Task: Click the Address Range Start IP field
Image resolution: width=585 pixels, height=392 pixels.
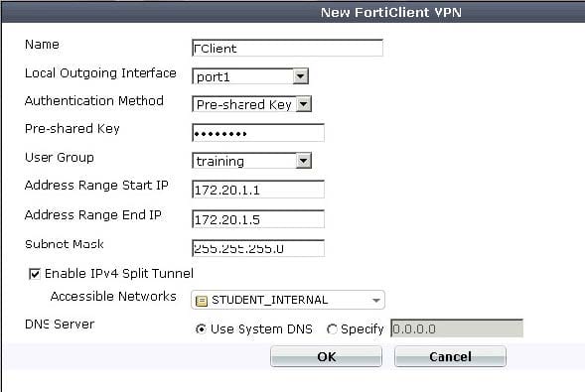Action: (258, 190)
